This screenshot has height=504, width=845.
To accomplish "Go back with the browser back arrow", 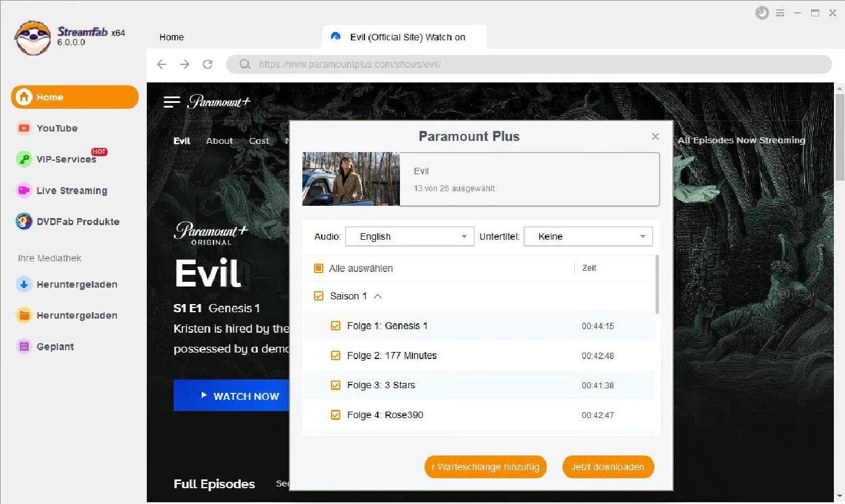I will 162,64.
